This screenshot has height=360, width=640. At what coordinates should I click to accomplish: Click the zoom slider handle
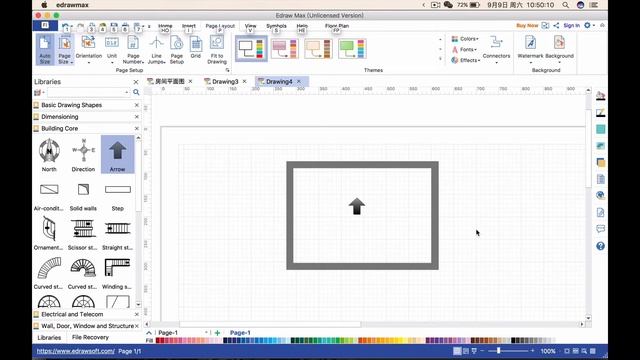point(498,351)
